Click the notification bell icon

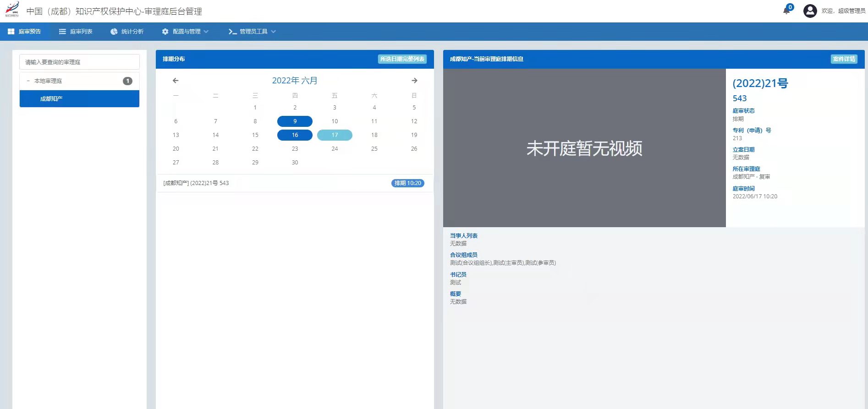coord(786,10)
